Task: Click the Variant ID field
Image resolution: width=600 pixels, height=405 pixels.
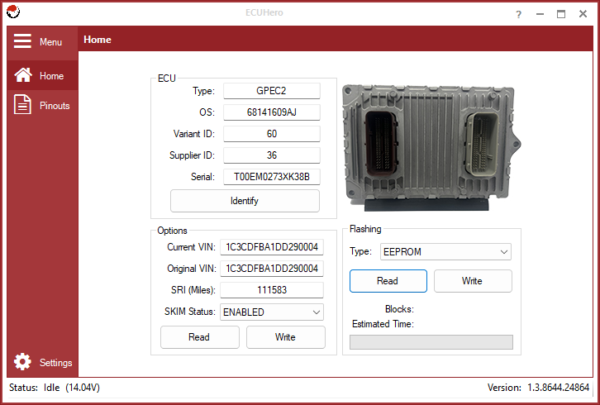Action: (x=272, y=134)
